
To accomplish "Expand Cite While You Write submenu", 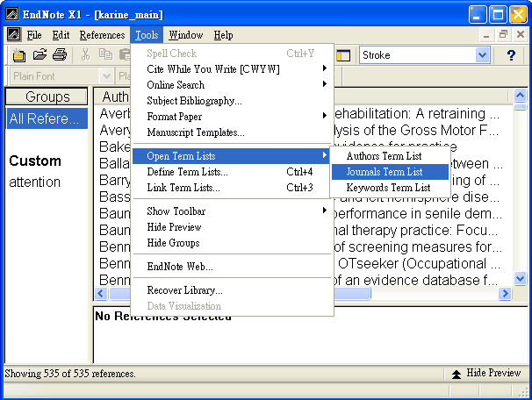I will click(x=324, y=68).
